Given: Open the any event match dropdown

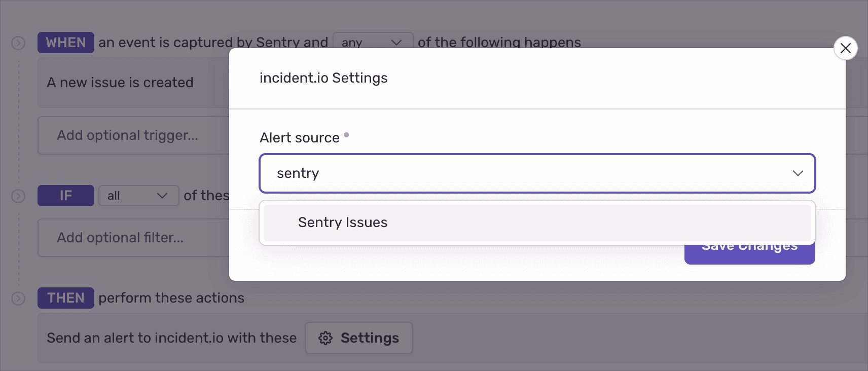Looking at the screenshot, I should coord(373,42).
